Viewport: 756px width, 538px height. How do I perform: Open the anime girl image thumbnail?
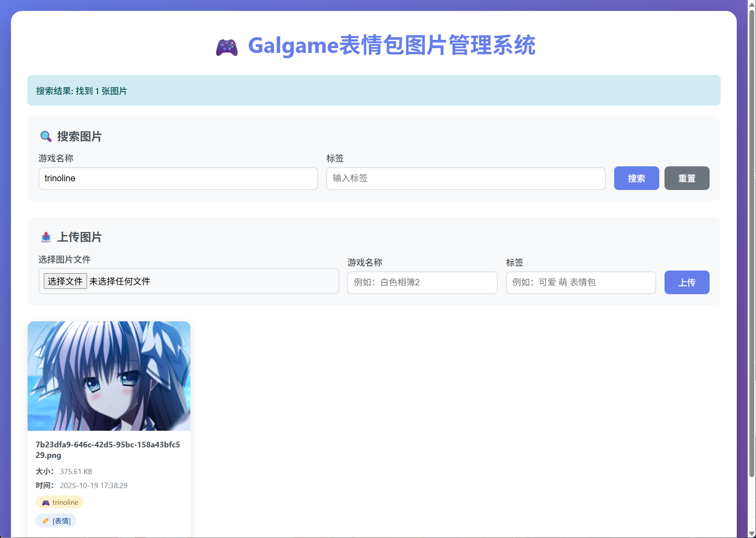click(x=109, y=376)
